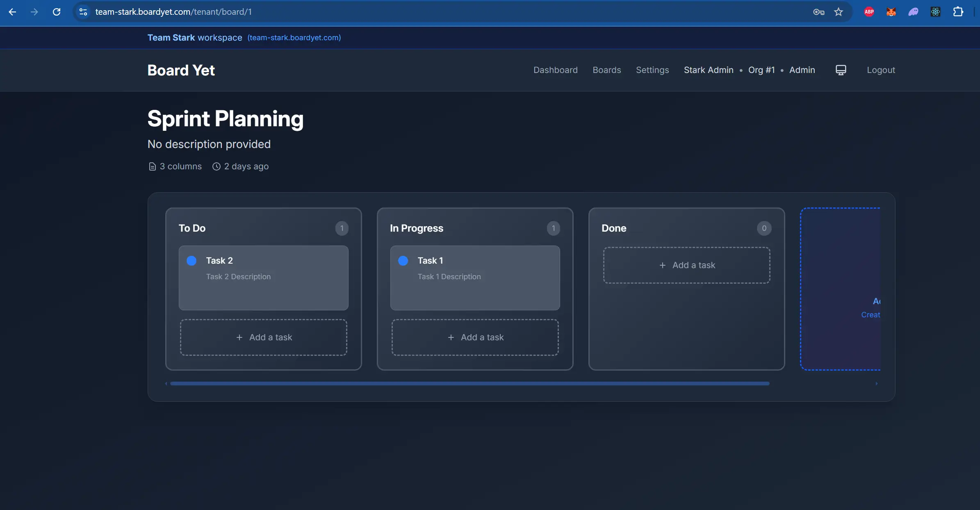Viewport: 980px width, 510px height.
Task: Reload the page with refresh icon
Action: coord(57,12)
